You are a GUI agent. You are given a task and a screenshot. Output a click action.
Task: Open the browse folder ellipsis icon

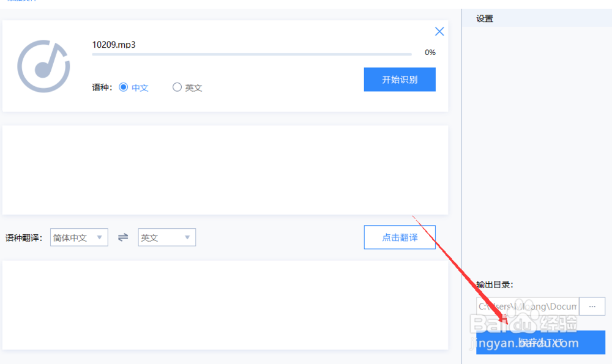(x=592, y=306)
